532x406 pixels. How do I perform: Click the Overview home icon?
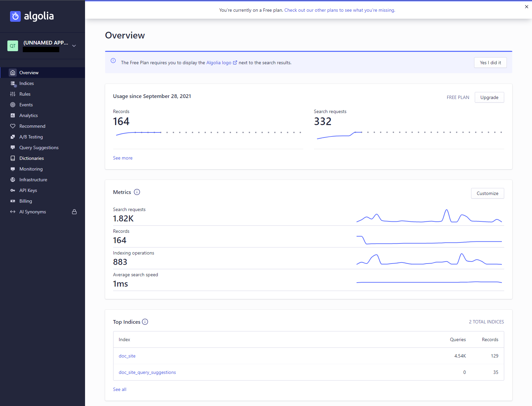(x=13, y=73)
